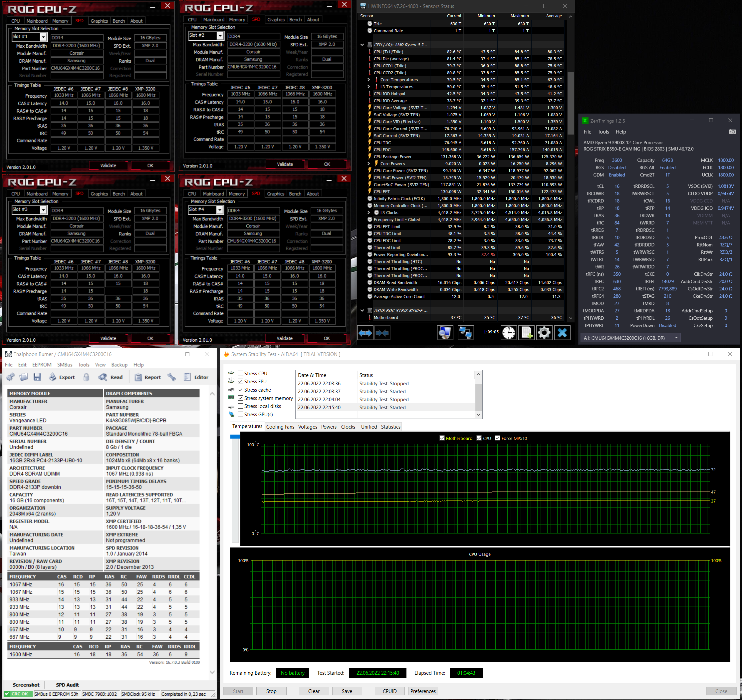Click HWiNFO log file icon
The image size is (742, 700).
tap(526, 333)
